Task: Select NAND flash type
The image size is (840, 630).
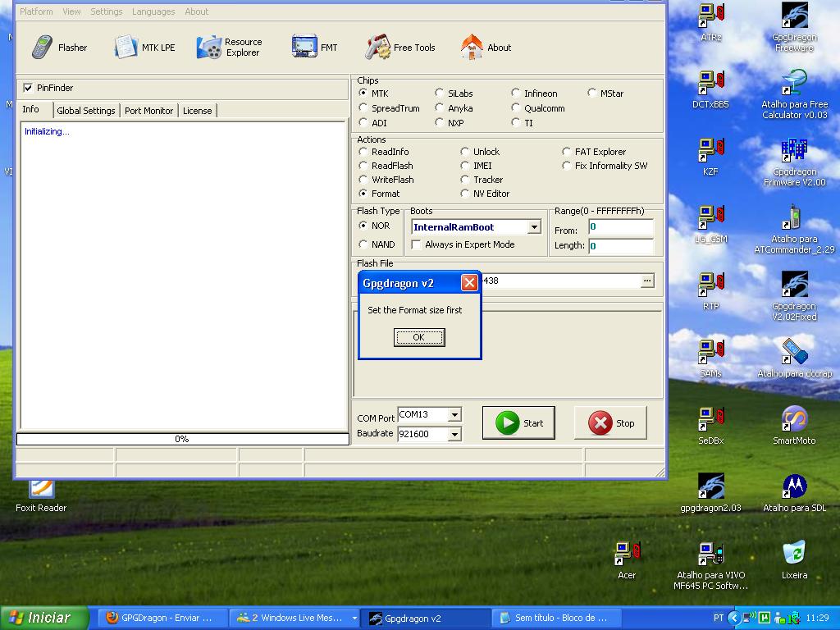Action: [363, 244]
